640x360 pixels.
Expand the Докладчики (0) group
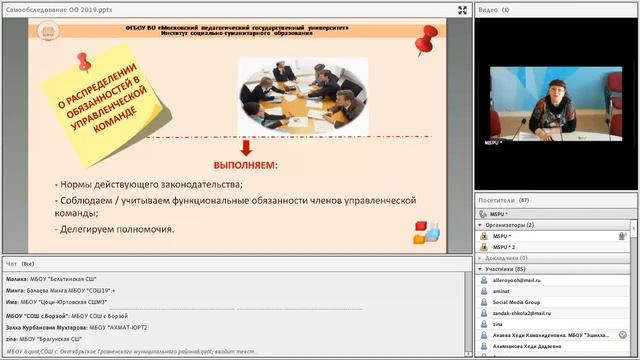point(480,258)
